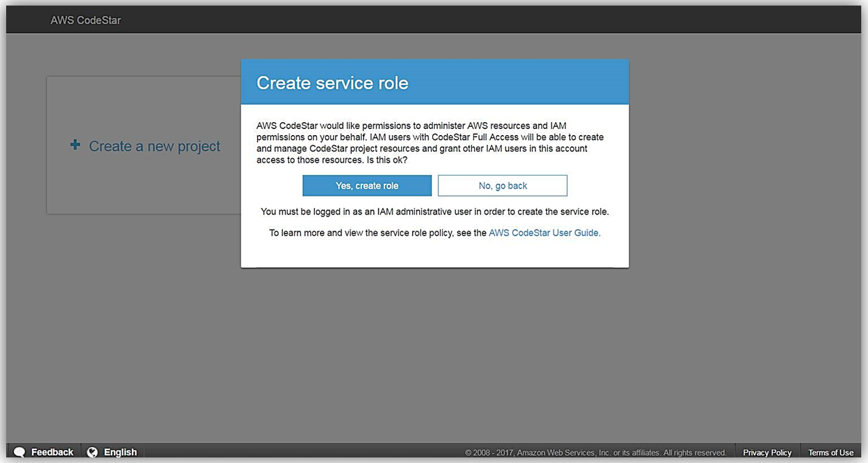Select the English language option
868x463 pixels.
(120, 452)
